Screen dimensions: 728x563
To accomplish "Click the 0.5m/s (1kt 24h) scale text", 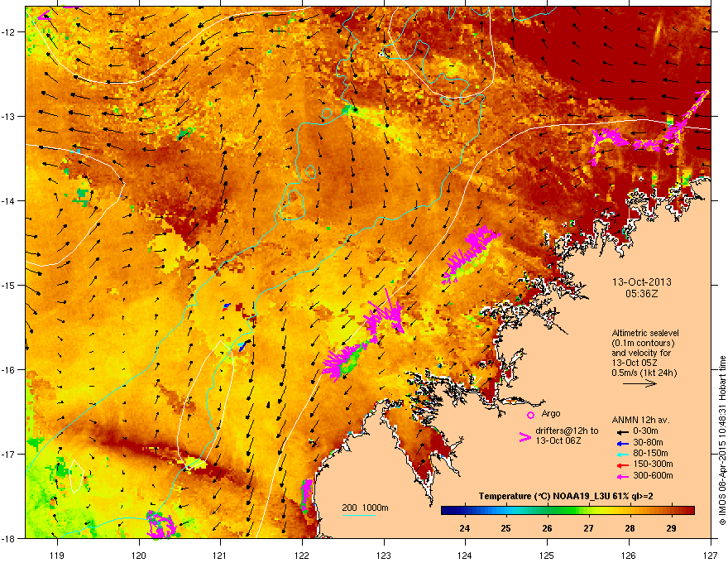I will click(644, 373).
